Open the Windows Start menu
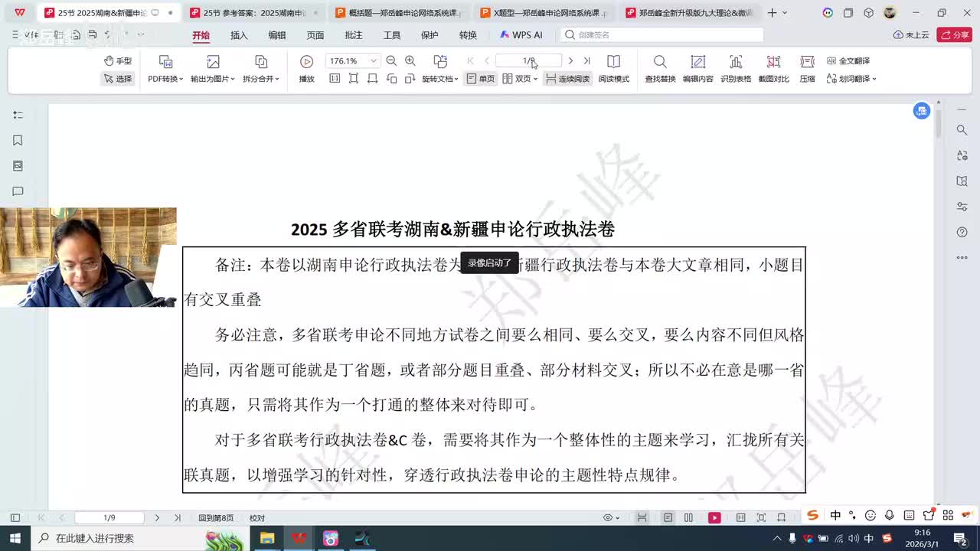The width and height of the screenshot is (980, 551). (x=15, y=539)
